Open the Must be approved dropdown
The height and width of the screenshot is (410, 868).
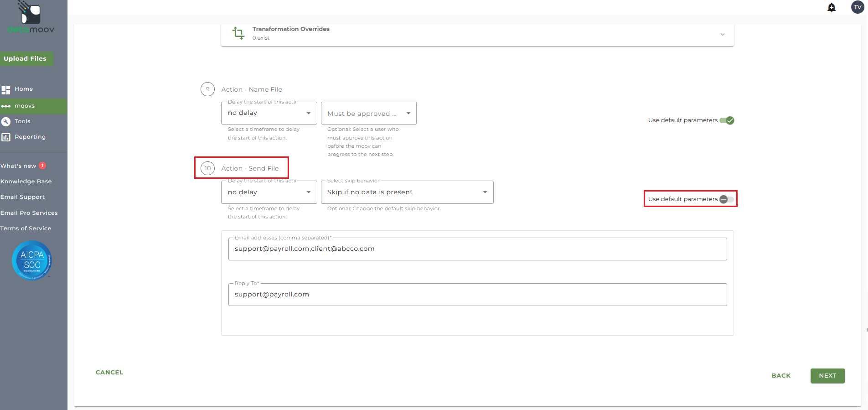point(368,114)
